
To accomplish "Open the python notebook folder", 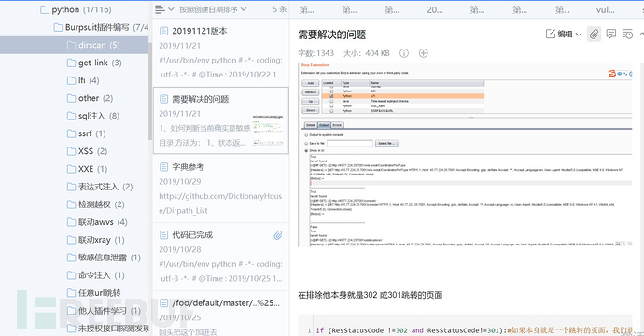I will coord(76,9).
